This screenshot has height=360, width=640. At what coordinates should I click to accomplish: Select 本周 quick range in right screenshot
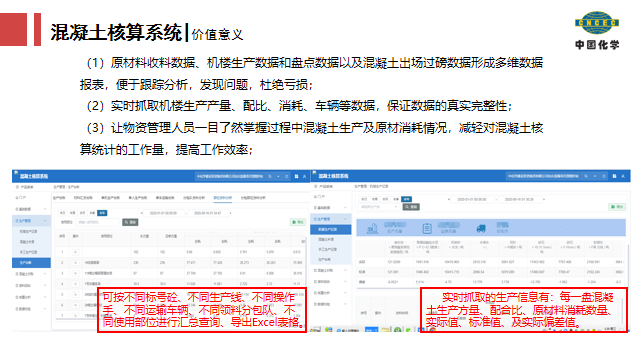375,199
